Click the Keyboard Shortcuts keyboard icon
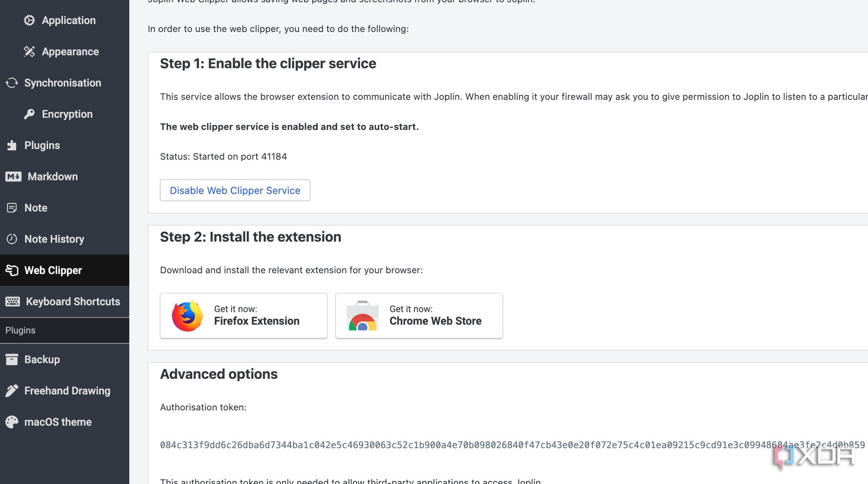 pyautogui.click(x=13, y=301)
